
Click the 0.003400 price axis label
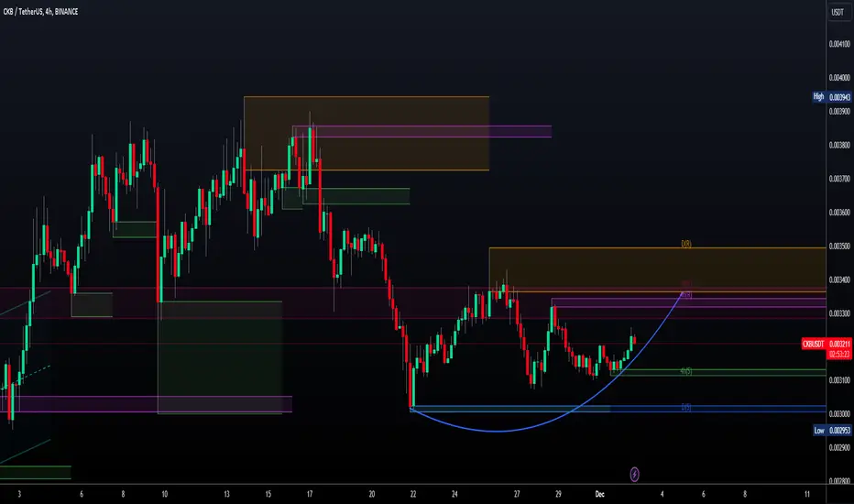[839, 279]
